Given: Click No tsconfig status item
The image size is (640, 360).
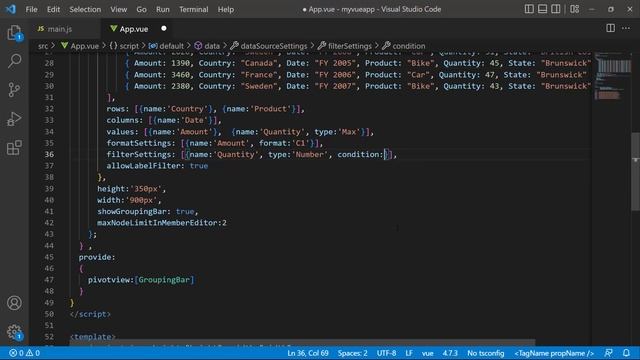Looking at the screenshot, I should [486, 353].
